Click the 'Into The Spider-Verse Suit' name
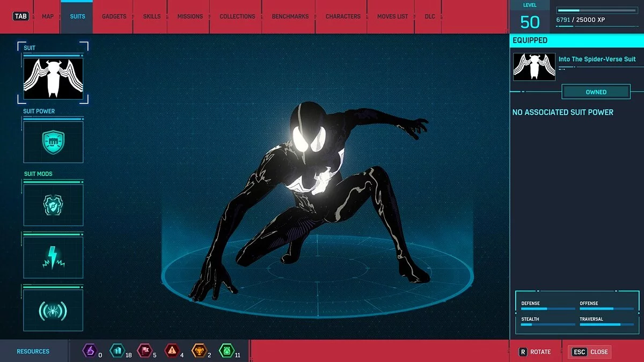The image size is (644, 362). 597,59
